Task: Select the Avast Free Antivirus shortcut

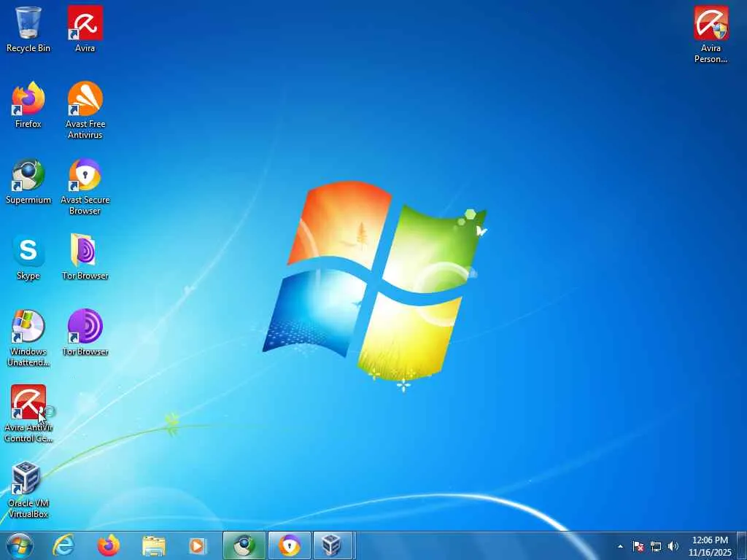Action: (85, 110)
